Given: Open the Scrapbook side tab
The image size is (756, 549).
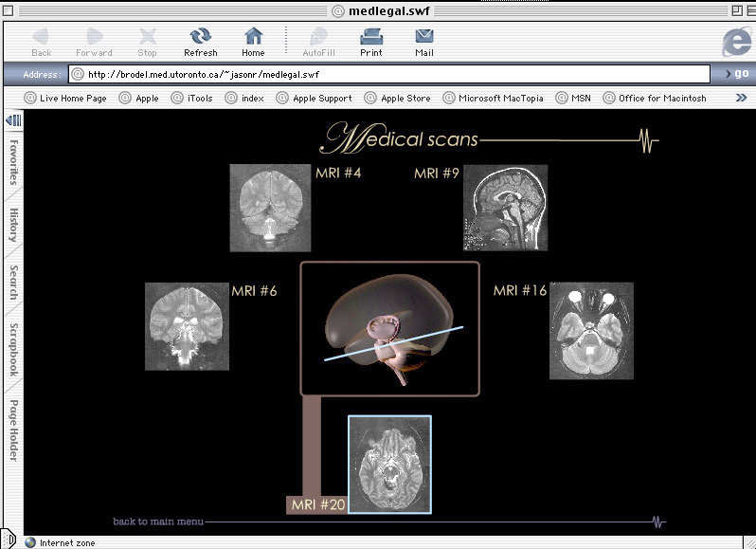Looking at the screenshot, I should [13, 350].
